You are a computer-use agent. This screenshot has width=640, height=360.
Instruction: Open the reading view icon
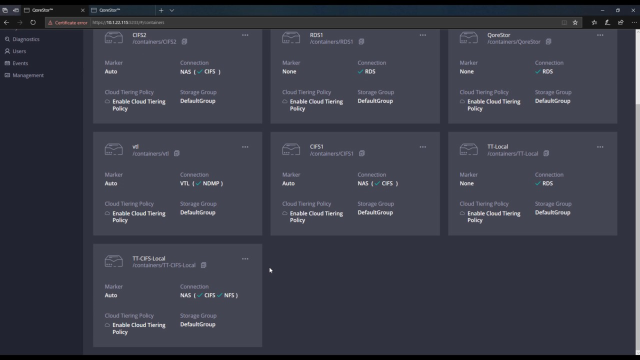(x=564, y=22)
